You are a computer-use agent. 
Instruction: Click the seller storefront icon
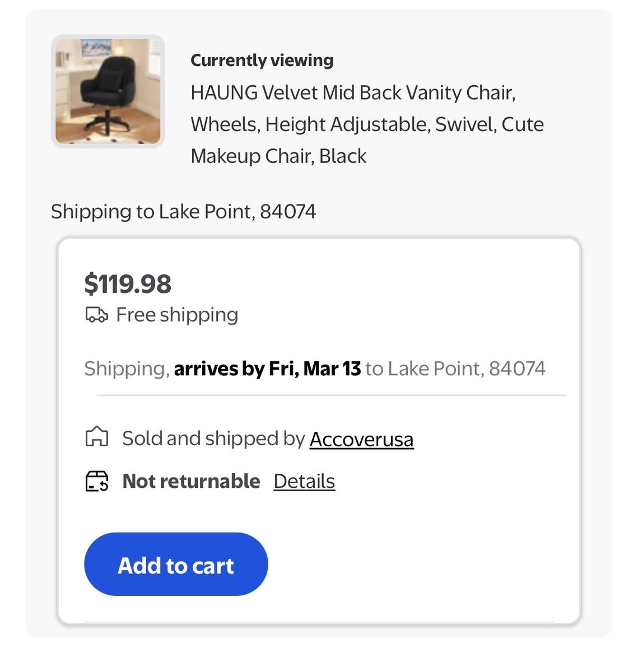click(x=96, y=437)
